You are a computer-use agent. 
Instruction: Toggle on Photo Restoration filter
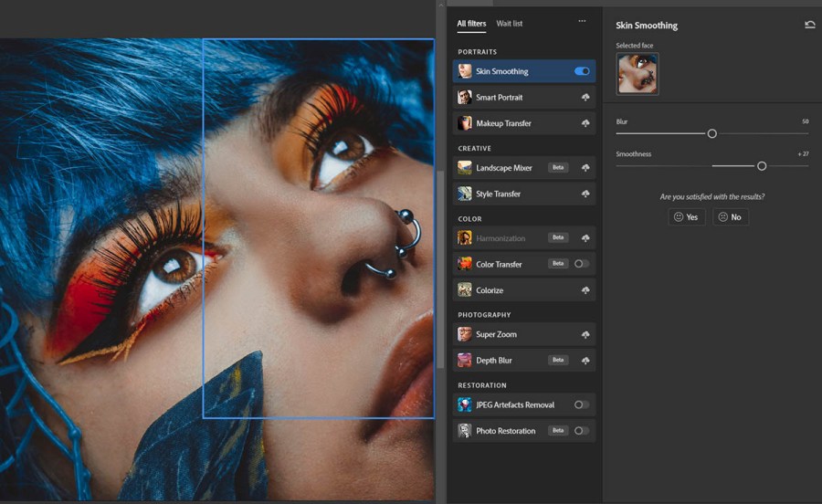[x=581, y=431]
